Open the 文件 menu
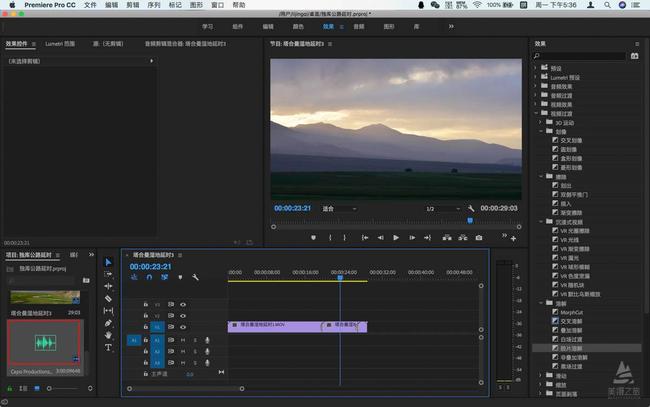650x407 pixels. pos(90,5)
